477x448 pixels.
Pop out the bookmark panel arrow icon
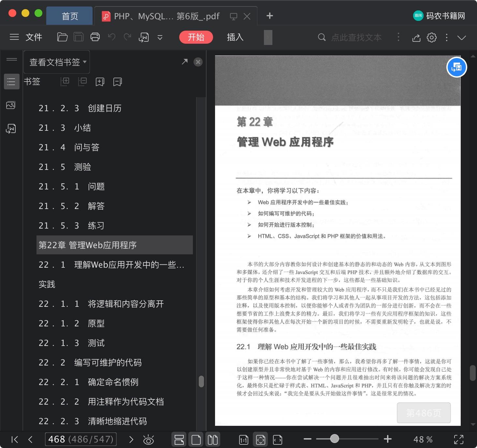(185, 62)
